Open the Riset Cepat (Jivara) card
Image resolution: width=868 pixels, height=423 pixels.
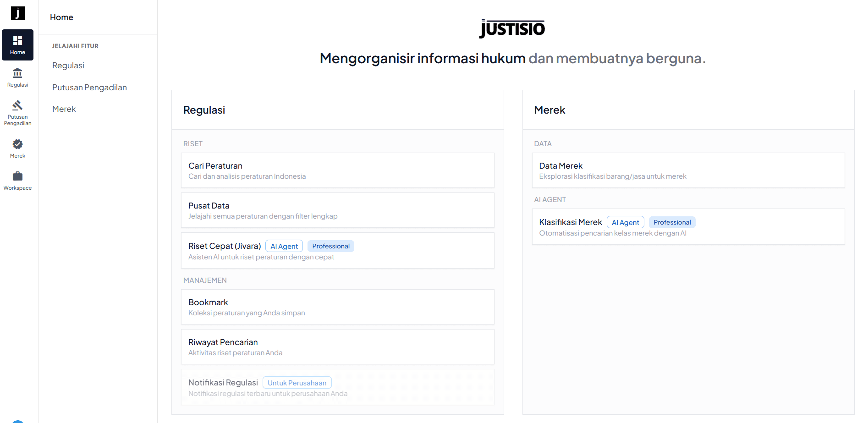tap(338, 250)
